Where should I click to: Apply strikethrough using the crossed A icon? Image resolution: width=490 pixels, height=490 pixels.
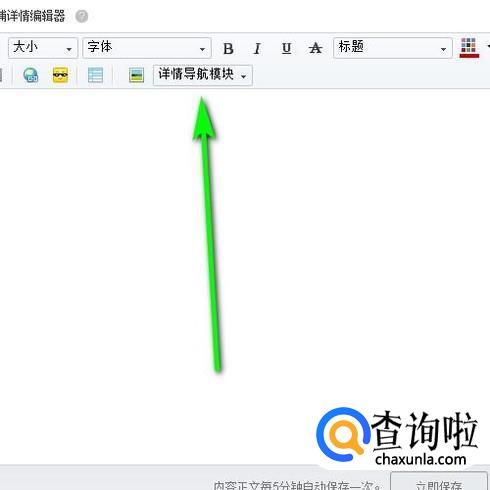tap(315, 49)
